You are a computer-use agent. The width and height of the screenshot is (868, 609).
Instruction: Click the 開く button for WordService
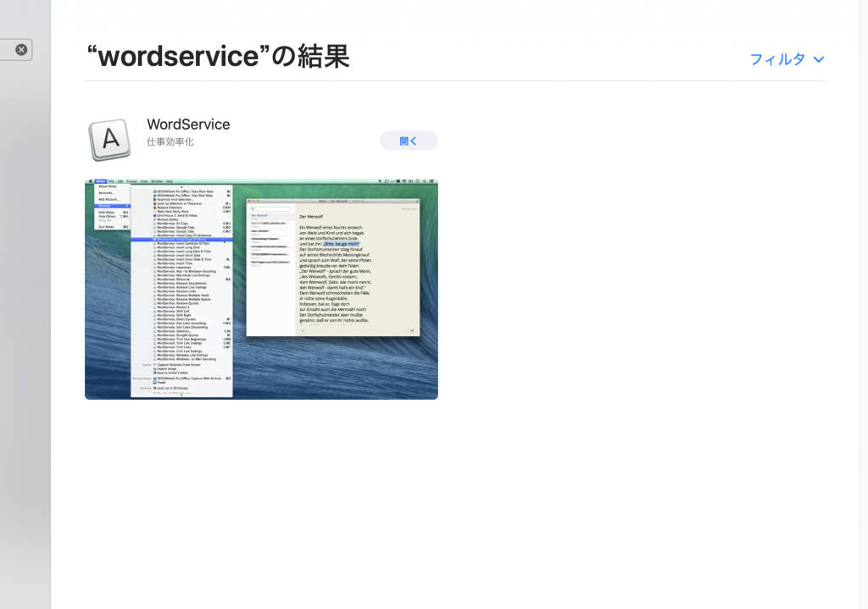[409, 141]
